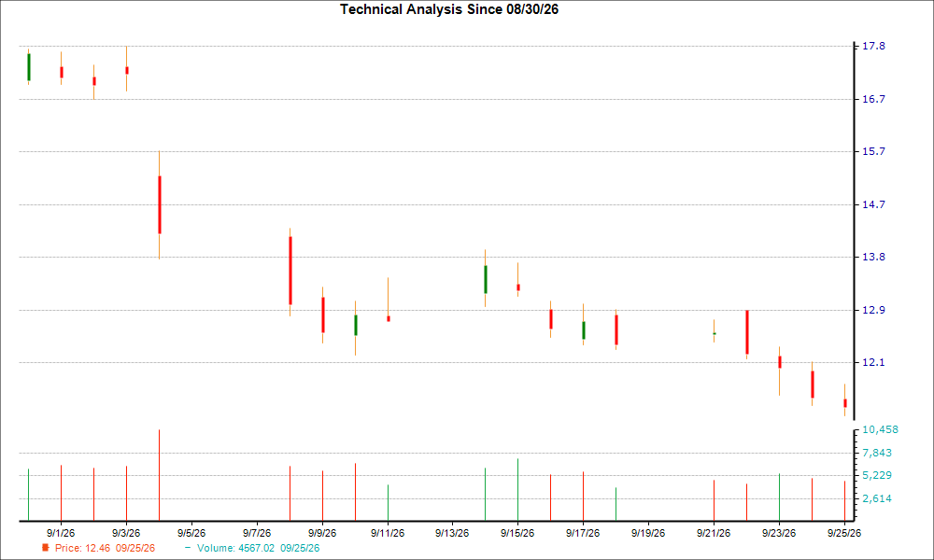This screenshot has width=934, height=560.
Task: Select the red candlestick above 9/9/26
Action: coord(323,315)
